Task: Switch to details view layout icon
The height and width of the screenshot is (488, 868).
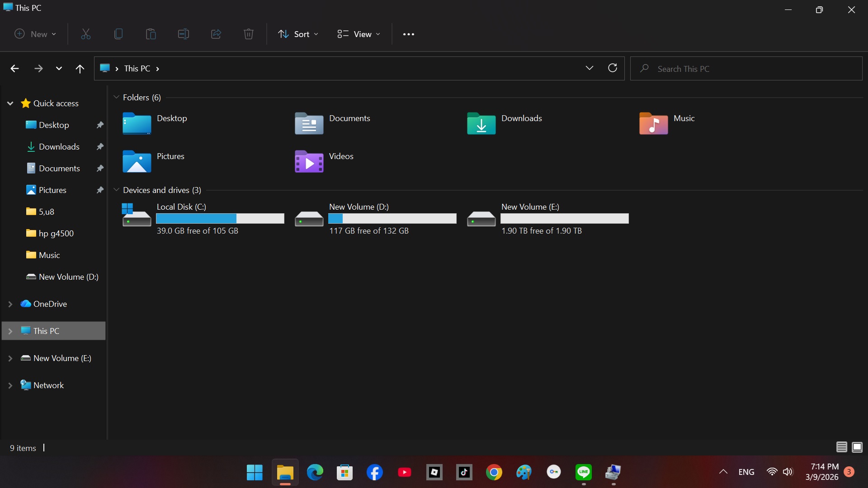Action: [x=841, y=447]
